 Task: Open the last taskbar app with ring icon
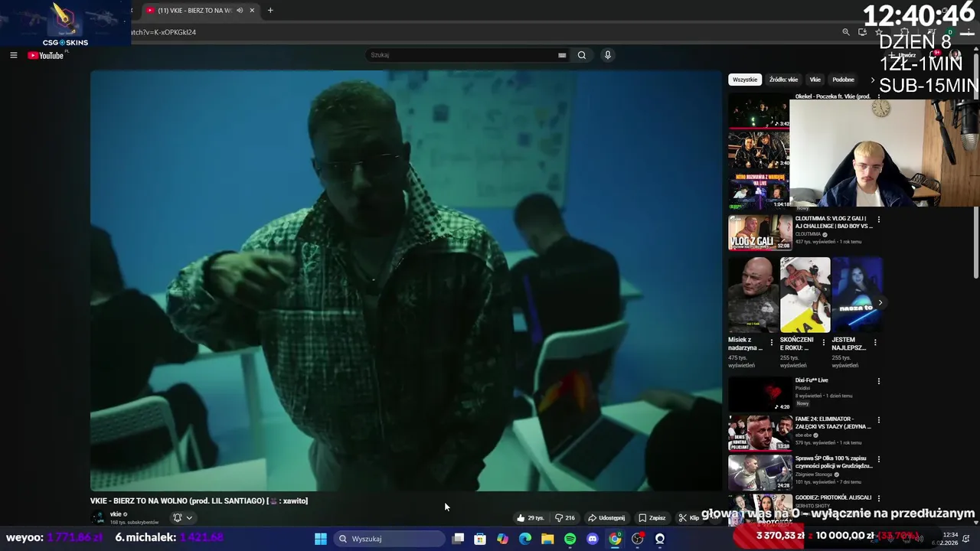coord(660,539)
